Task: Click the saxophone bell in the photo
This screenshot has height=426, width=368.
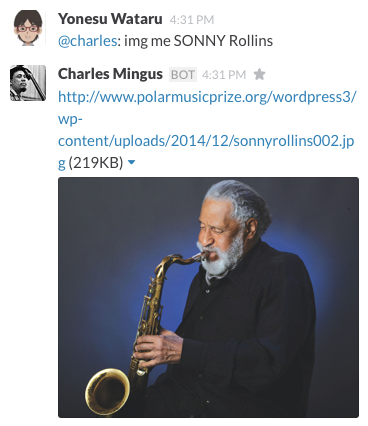Action: [x=107, y=391]
